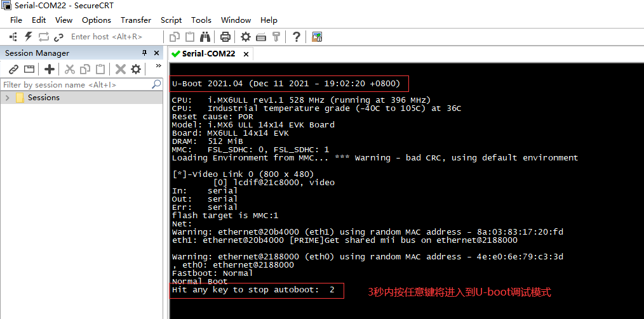Open the Window menu
The height and width of the screenshot is (319, 644).
[236, 20]
